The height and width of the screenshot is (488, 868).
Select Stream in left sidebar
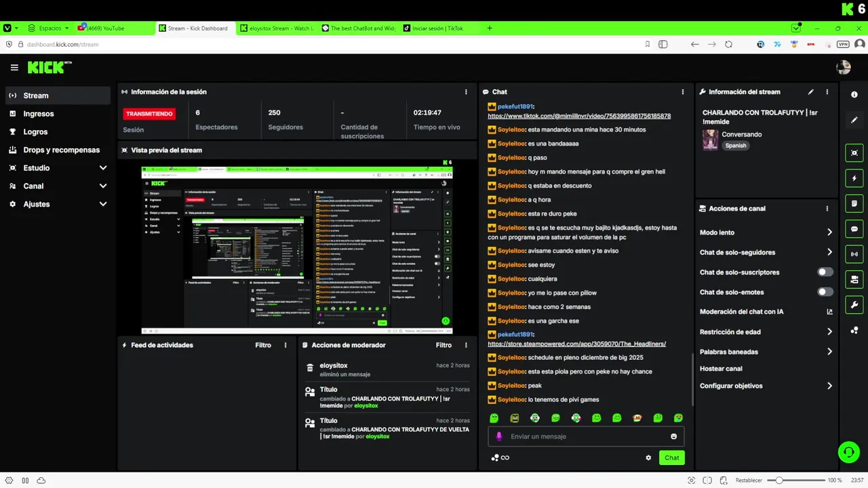[x=58, y=96]
